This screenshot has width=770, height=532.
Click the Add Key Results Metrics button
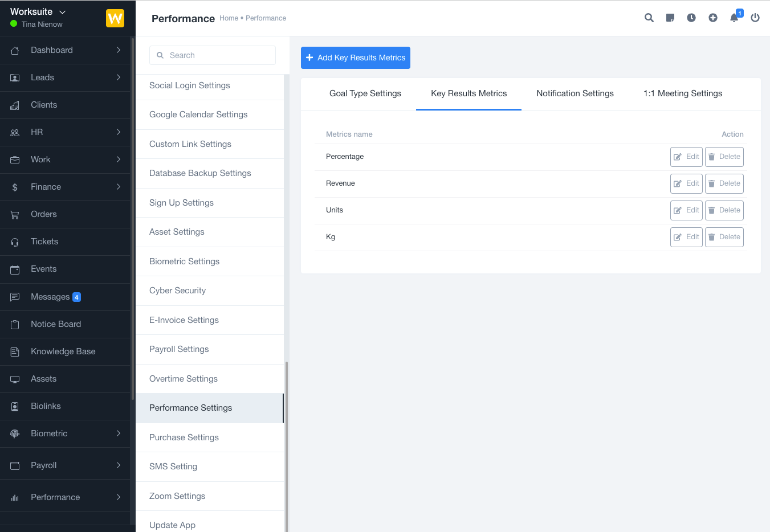click(355, 58)
